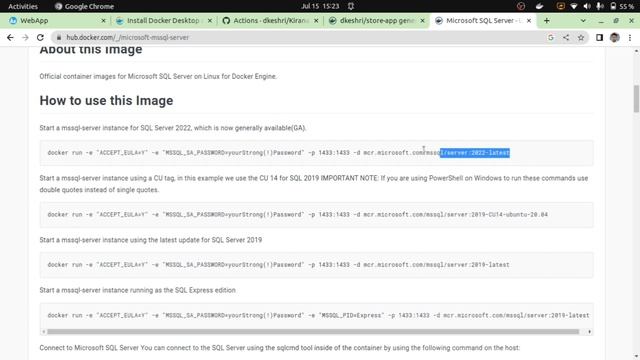Click the site lock icon in address bar
640x360 pixels.
click(59, 38)
